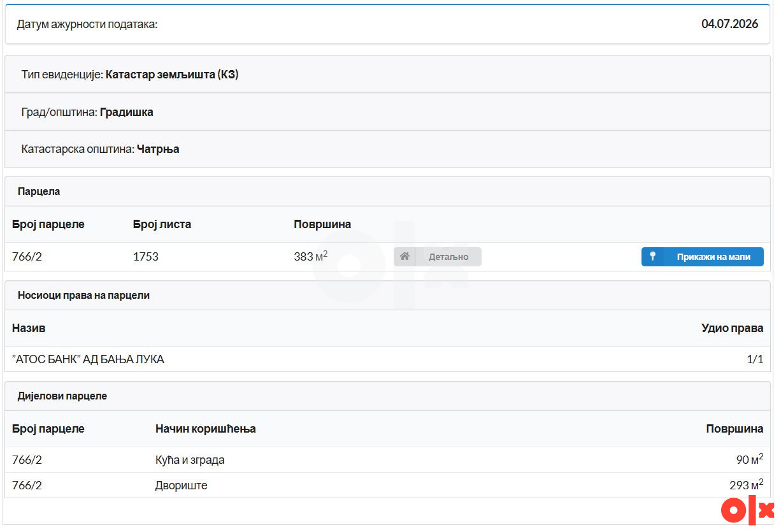The width and height of the screenshot is (781, 532).
Task: Select the date value 04.07.2026
Action: [x=729, y=24]
